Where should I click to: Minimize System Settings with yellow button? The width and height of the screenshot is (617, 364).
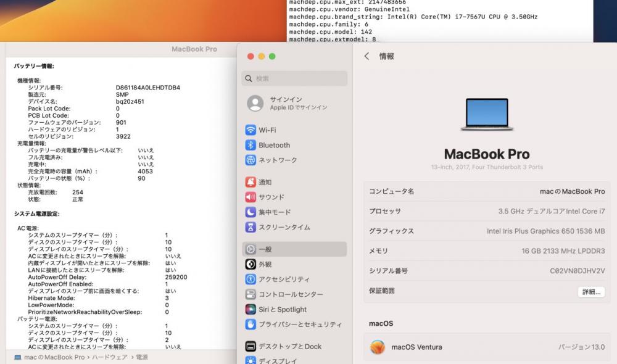point(261,56)
